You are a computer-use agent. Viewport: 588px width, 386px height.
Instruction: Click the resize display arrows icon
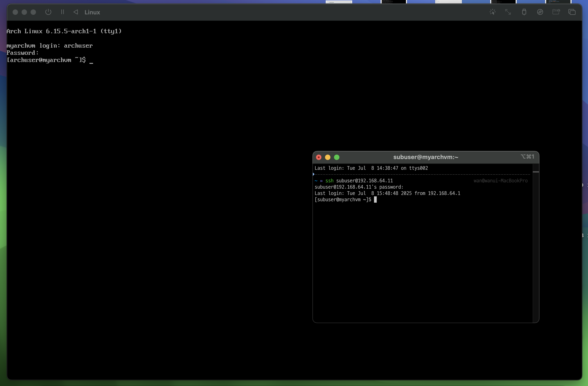[x=508, y=12]
